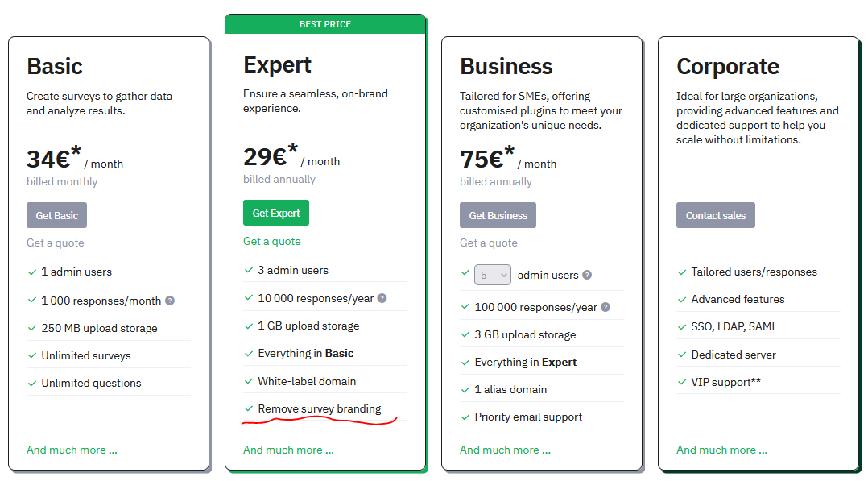Viewport: 868px width, 481px height.
Task: Click help icon next to 1 000 responses/month
Action: point(170,301)
